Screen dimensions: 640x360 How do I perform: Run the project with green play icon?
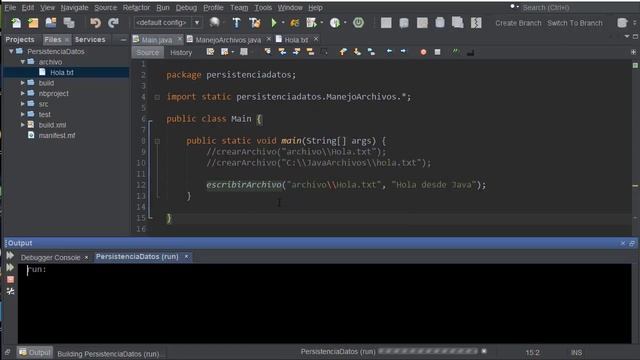[274, 23]
